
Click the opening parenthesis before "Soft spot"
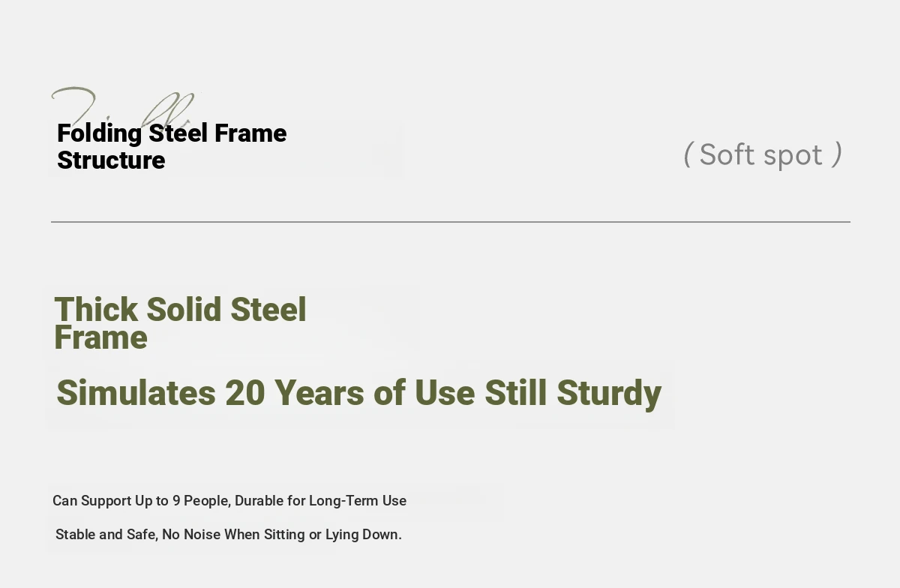click(688, 155)
